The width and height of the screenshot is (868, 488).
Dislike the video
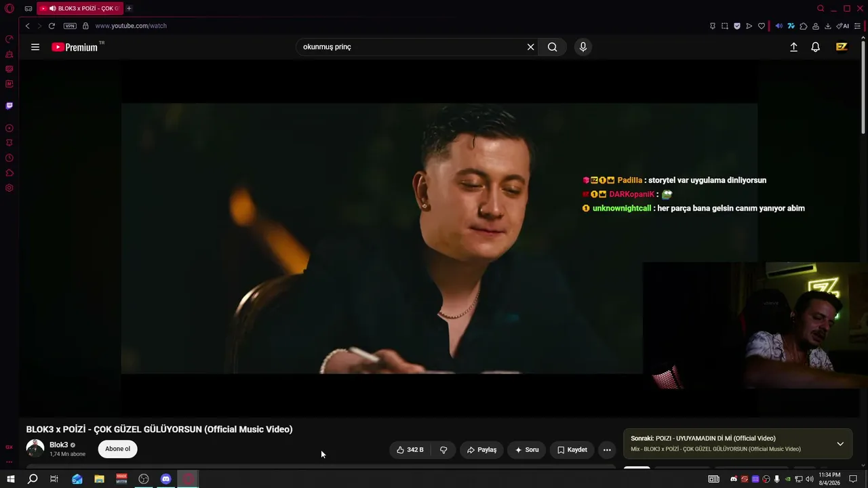point(443,449)
